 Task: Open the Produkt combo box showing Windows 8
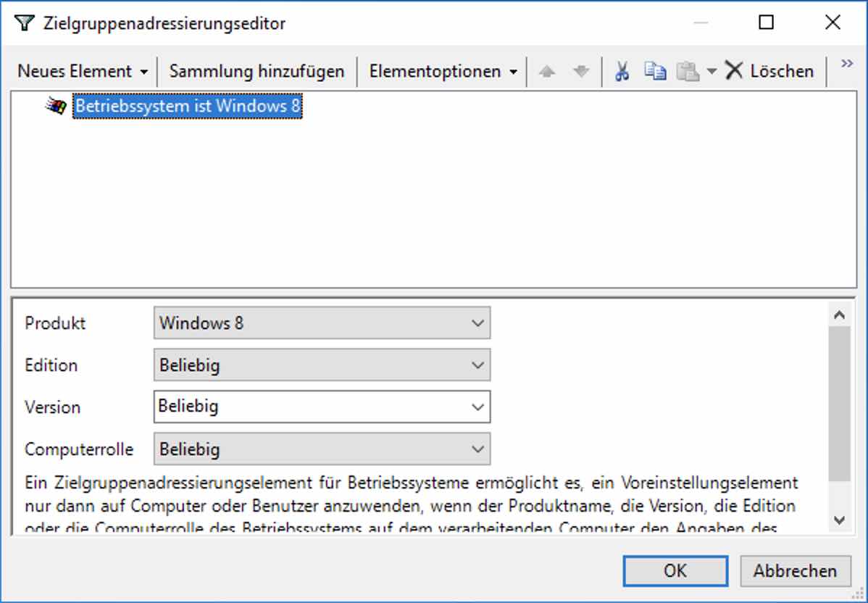[x=322, y=323]
